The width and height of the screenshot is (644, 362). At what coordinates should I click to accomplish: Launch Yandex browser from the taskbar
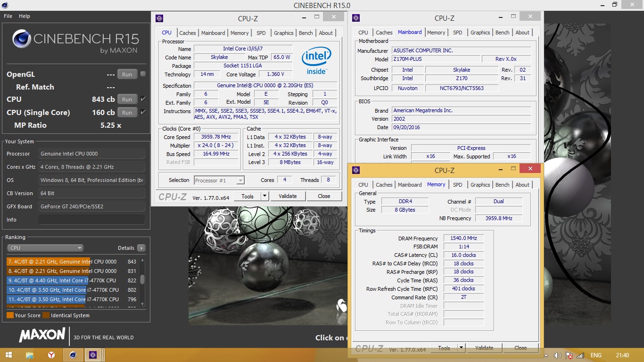click(x=51, y=355)
